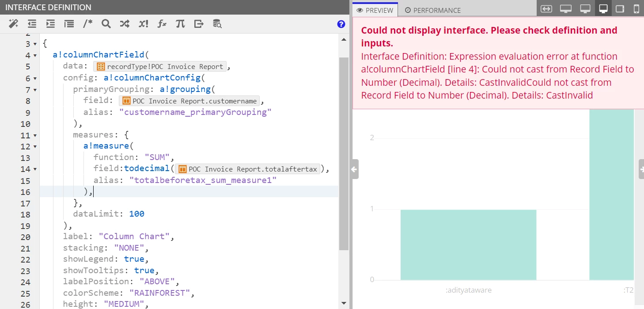
Task: Click the todecimal function text
Action: [147, 169]
